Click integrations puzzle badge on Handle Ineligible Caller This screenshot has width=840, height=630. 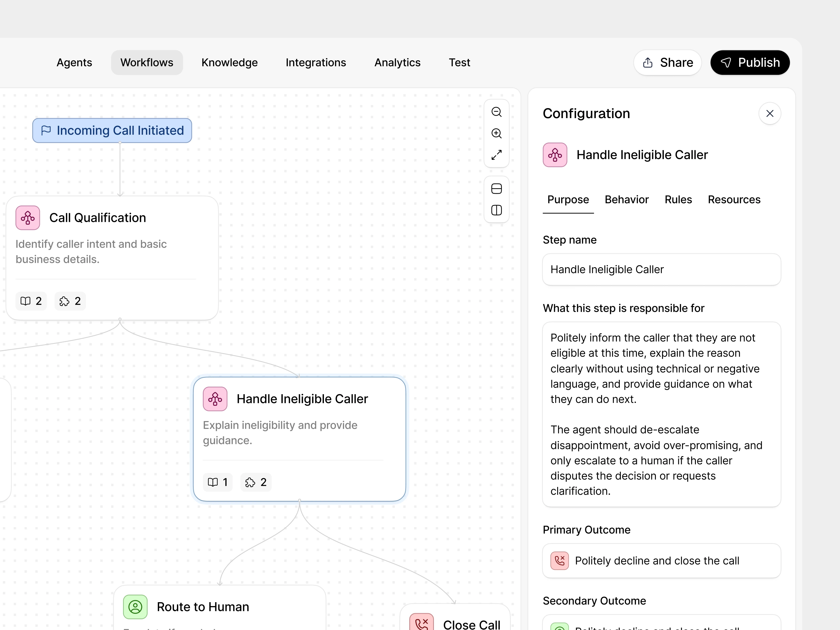256,482
